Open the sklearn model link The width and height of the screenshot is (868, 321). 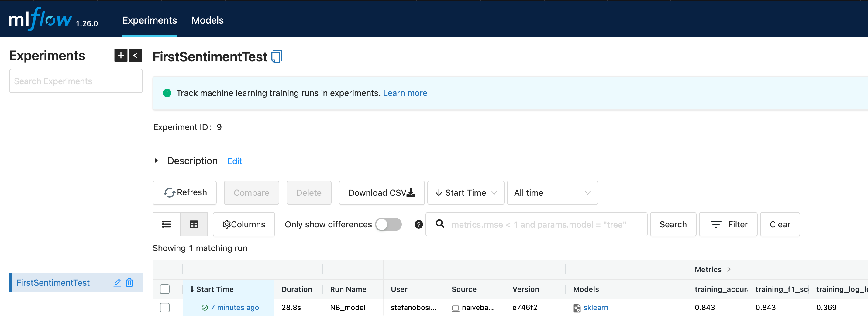[x=595, y=308]
